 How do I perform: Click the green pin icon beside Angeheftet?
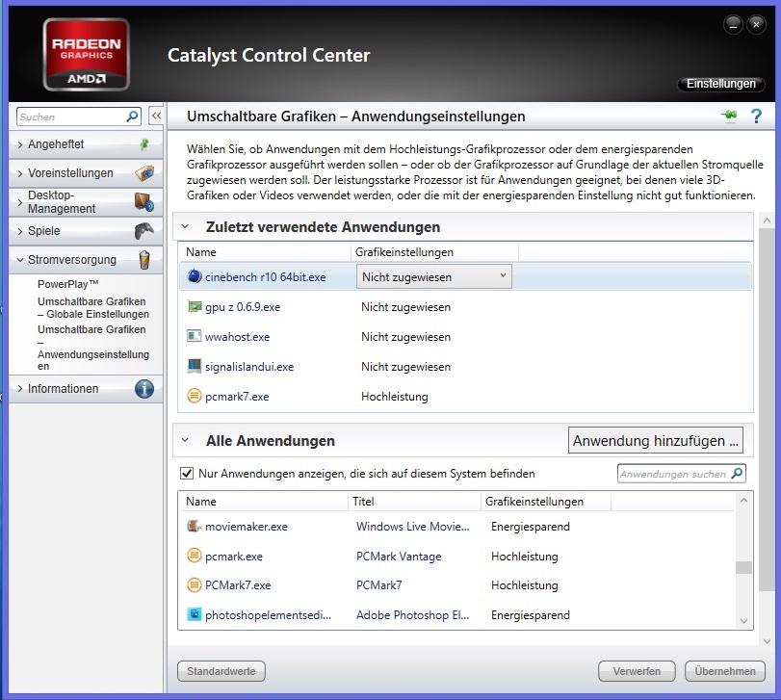(x=144, y=144)
